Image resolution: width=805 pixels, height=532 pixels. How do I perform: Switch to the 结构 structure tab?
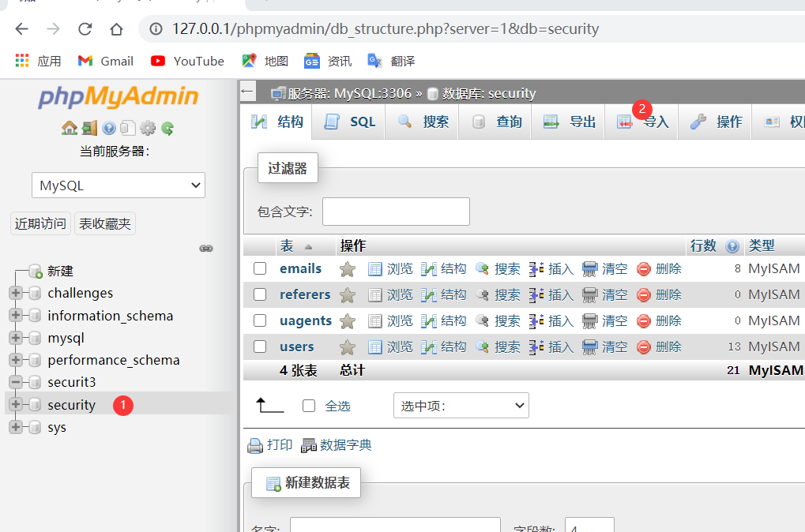click(276, 122)
